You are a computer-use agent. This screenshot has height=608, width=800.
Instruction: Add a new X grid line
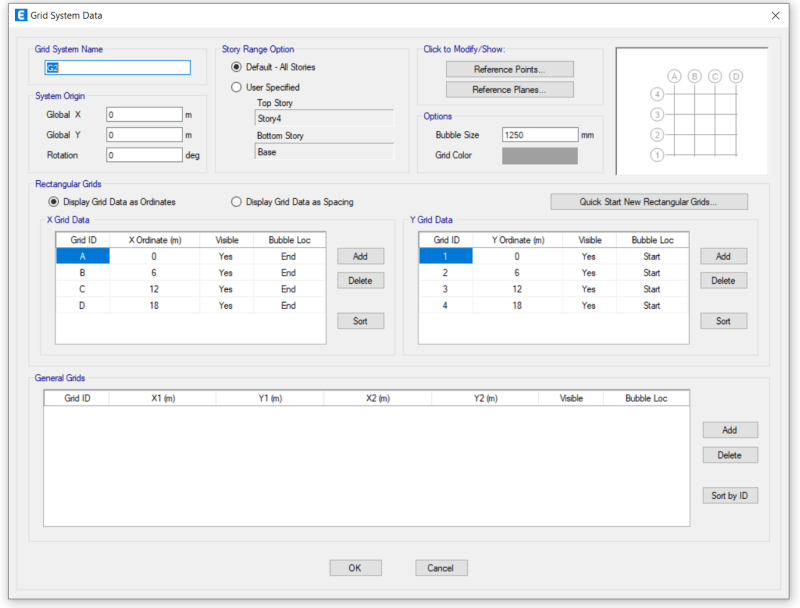pos(360,256)
